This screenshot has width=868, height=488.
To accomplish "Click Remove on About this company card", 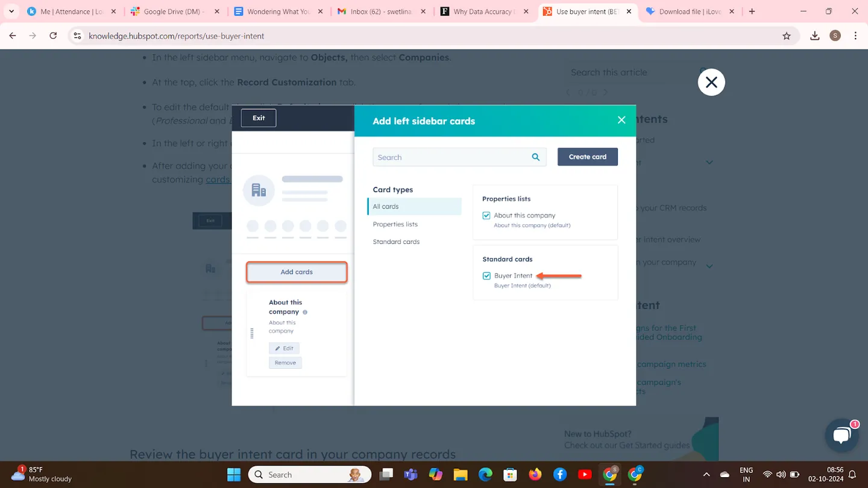I will (x=285, y=363).
